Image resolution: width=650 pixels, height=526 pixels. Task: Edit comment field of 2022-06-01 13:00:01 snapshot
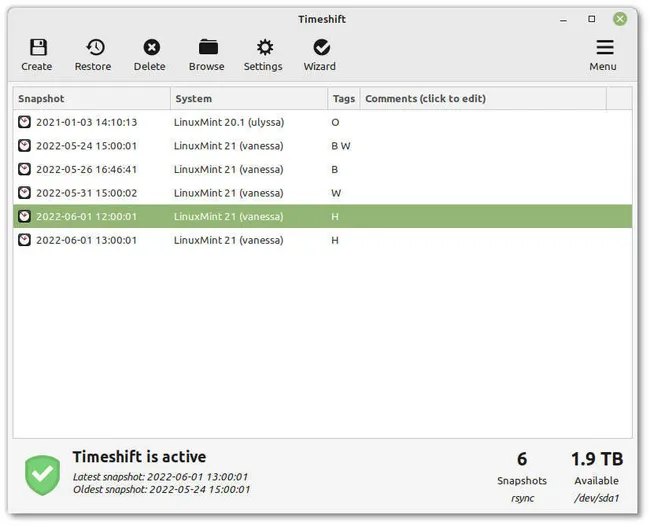483,240
